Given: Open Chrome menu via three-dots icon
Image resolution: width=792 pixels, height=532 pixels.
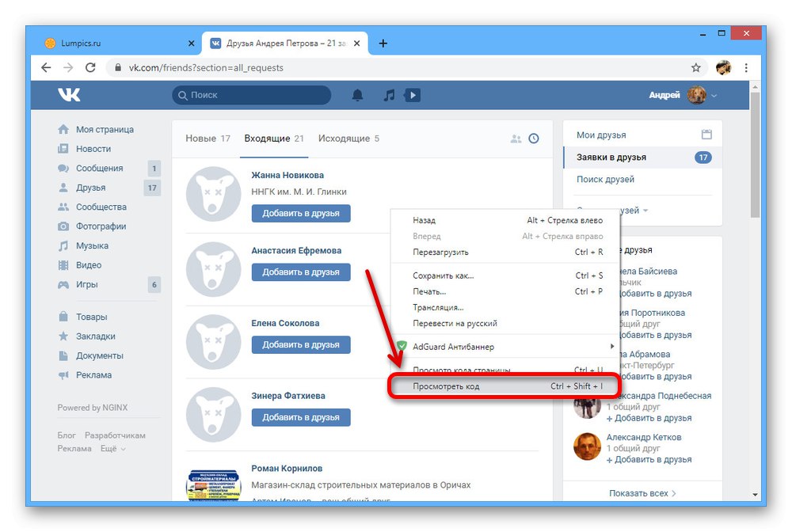Looking at the screenshot, I should click(x=746, y=68).
